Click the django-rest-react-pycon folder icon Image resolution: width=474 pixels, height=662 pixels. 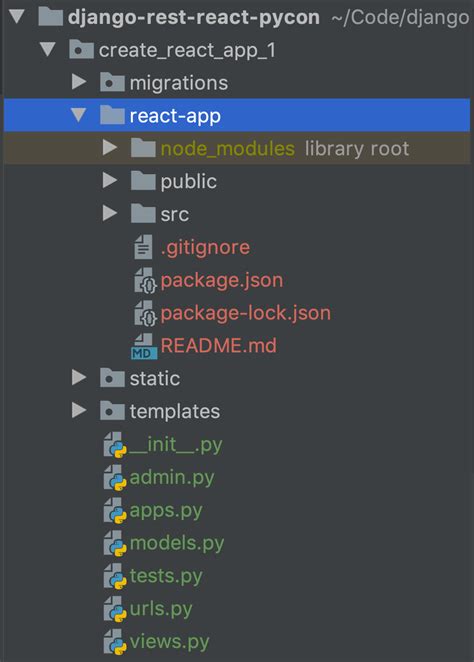51,17
